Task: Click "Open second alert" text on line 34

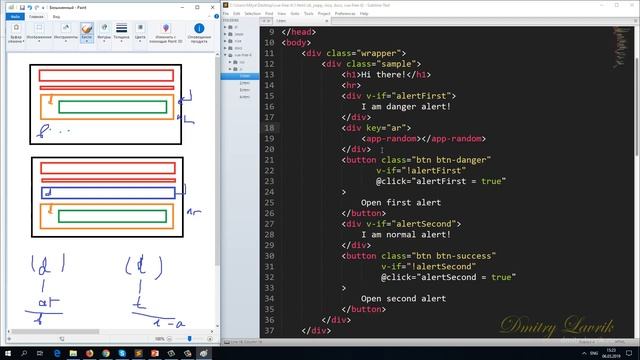Action: [x=403, y=298]
